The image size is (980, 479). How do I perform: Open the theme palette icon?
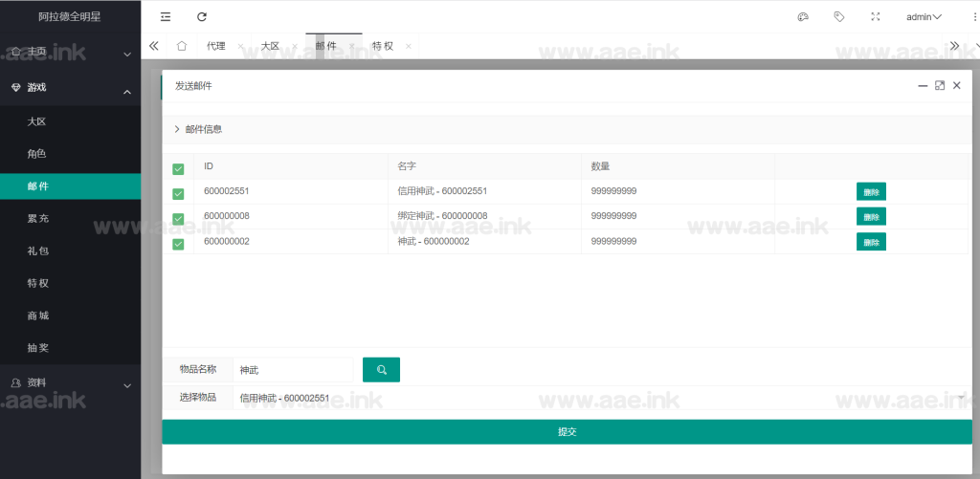tap(803, 16)
